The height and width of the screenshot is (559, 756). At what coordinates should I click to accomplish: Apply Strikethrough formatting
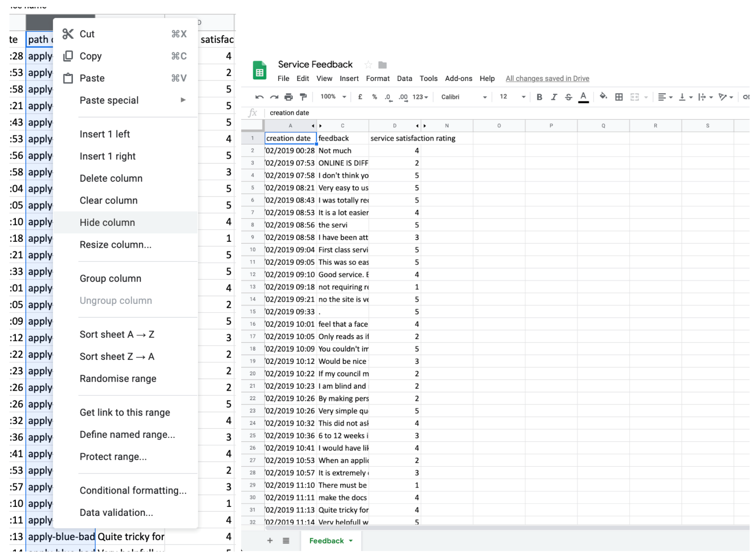tap(568, 97)
